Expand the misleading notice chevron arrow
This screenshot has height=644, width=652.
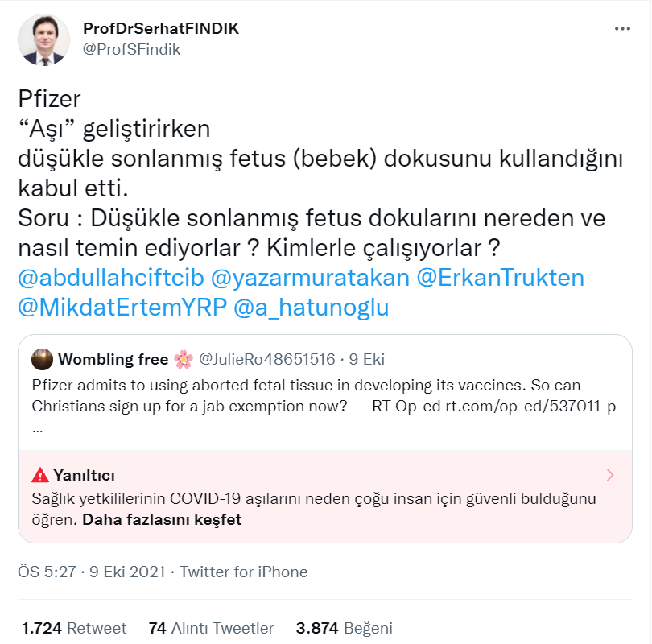click(610, 474)
